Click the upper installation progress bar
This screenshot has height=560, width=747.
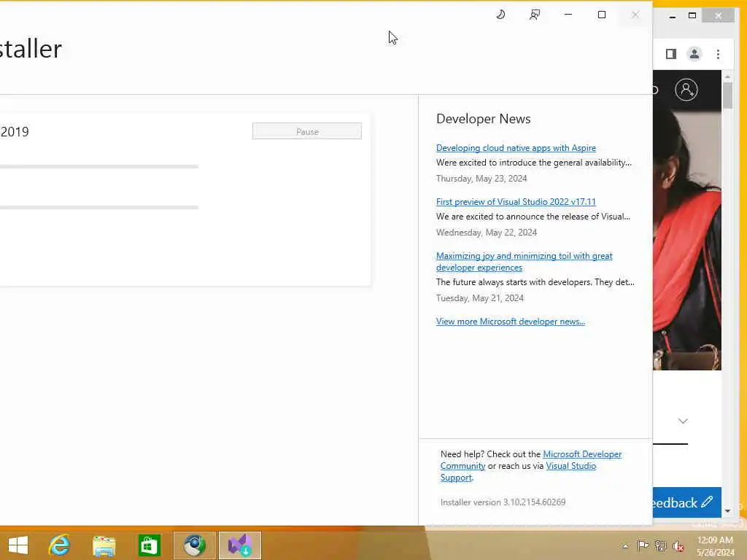tap(99, 167)
